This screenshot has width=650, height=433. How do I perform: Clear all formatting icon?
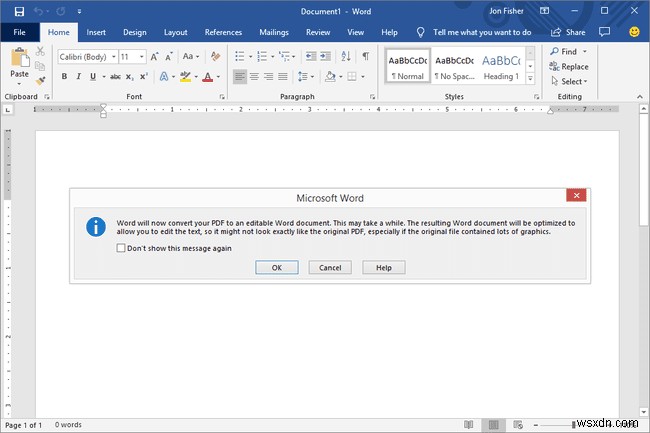tap(215, 56)
